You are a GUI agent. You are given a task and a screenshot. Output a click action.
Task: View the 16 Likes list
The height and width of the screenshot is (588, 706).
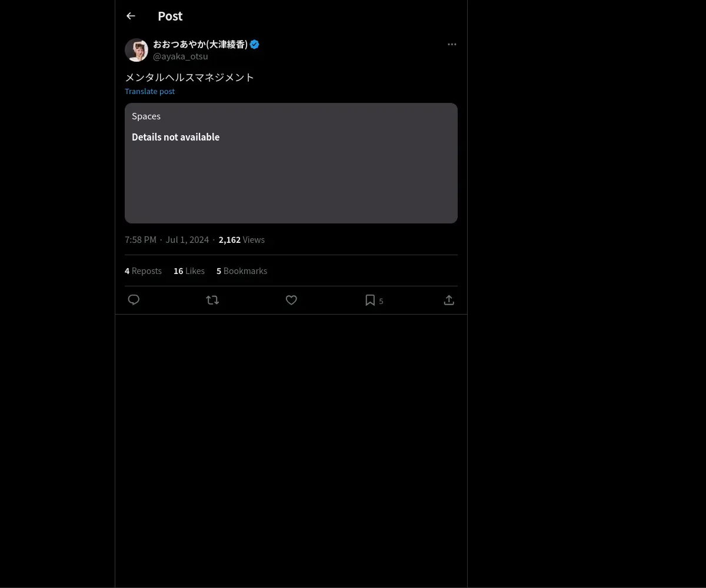(x=189, y=271)
